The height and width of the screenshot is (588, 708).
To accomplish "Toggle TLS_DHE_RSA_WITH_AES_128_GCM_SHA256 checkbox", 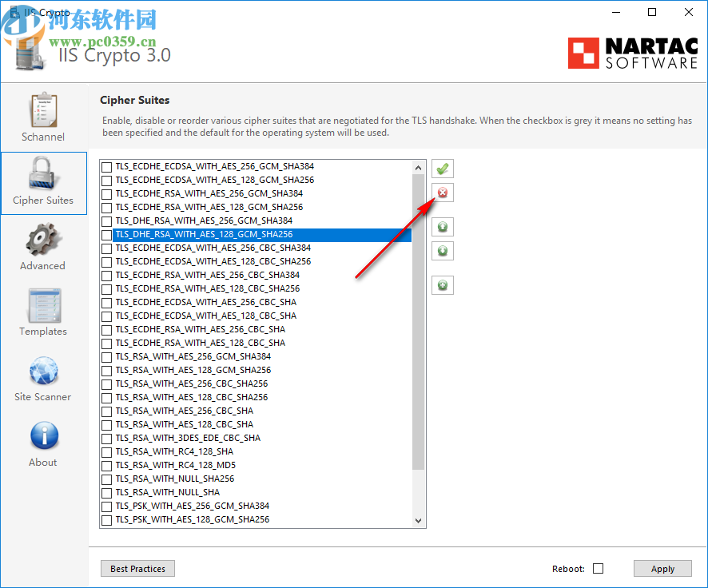I will [x=106, y=235].
